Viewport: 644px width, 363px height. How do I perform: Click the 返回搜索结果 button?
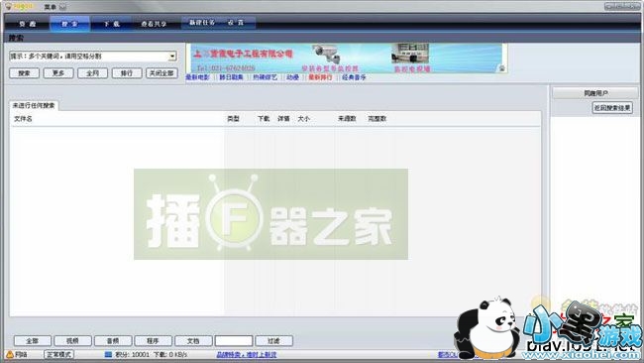pyautogui.click(x=612, y=108)
